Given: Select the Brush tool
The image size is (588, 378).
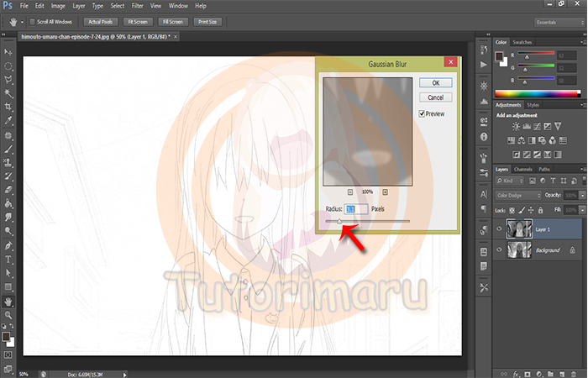Looking at the screenshot, I should pos(8,150).
